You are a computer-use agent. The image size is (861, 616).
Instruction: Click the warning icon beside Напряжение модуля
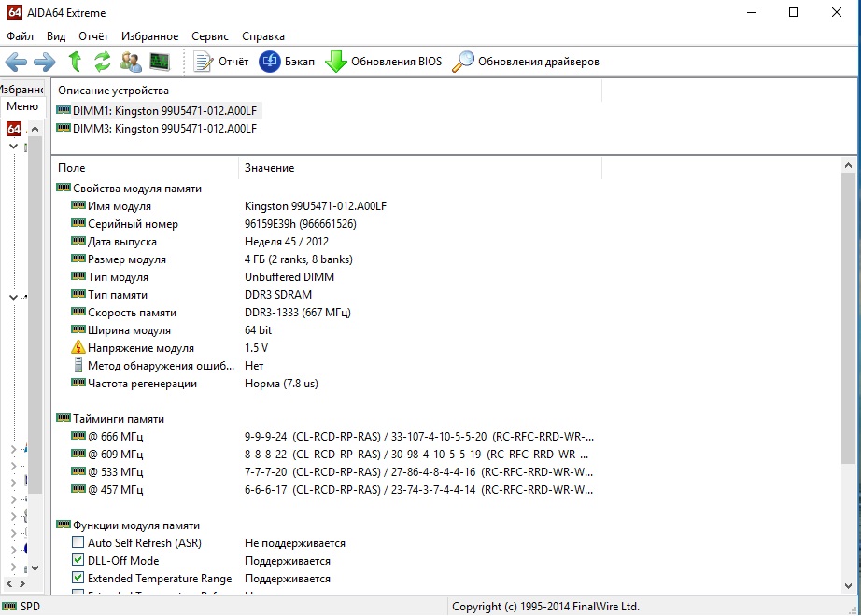pyautogui.click(x=78, y=347)
